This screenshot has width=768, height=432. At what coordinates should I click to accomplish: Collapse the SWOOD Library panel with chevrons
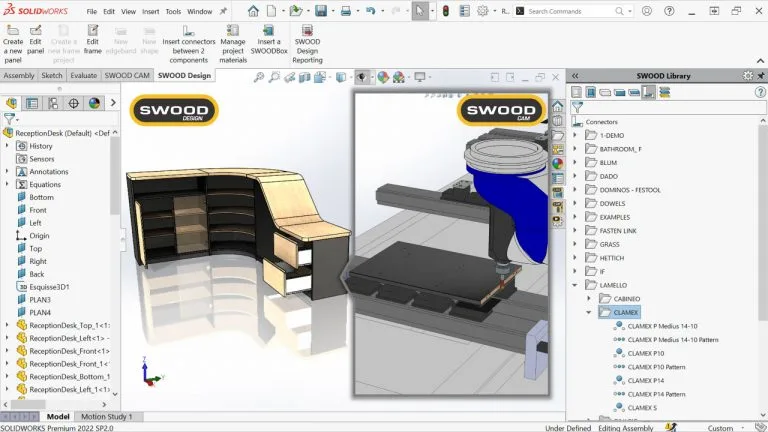click(x=574, y=75)
